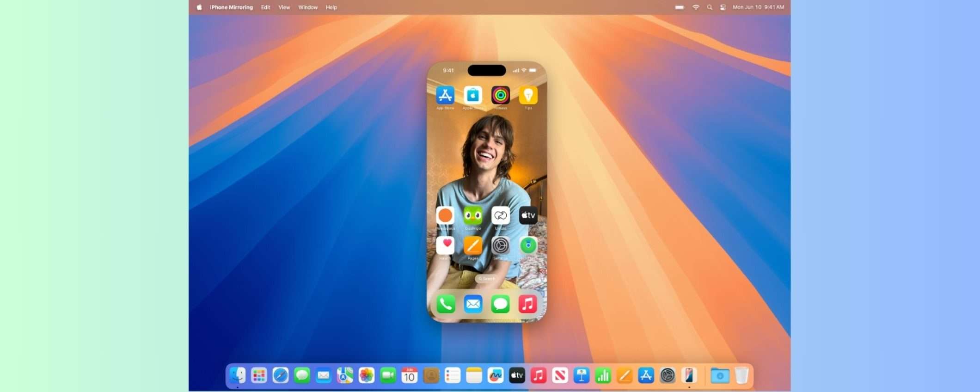Open Numbers in the Mac Dock
This screenshot has height=392, width=980.
point(603,375)
